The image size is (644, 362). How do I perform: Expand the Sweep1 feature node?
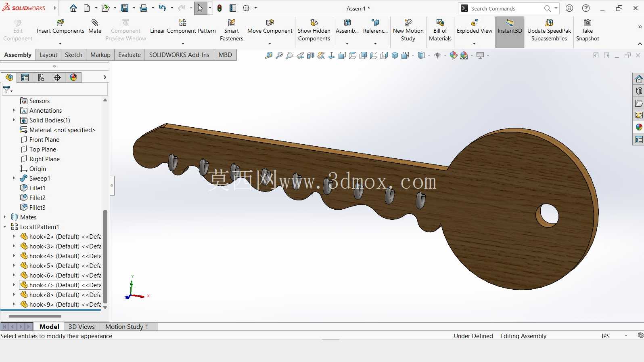[14, 178]
